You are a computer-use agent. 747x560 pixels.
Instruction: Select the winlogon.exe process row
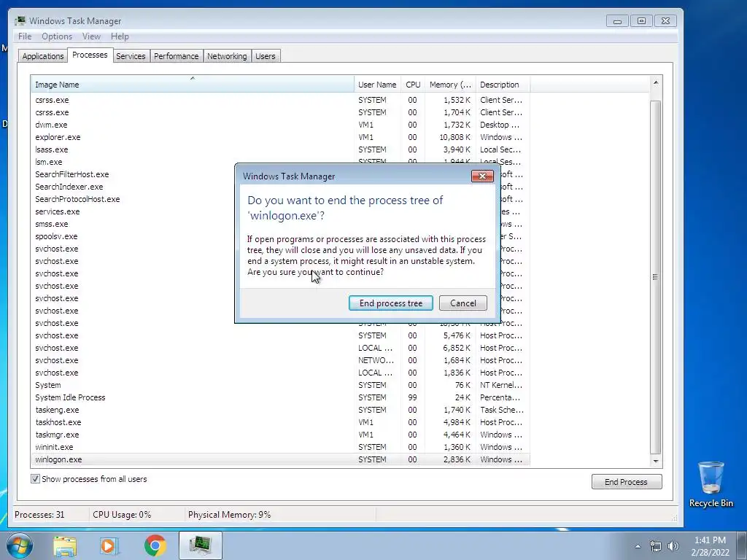[x=280, y=459]
